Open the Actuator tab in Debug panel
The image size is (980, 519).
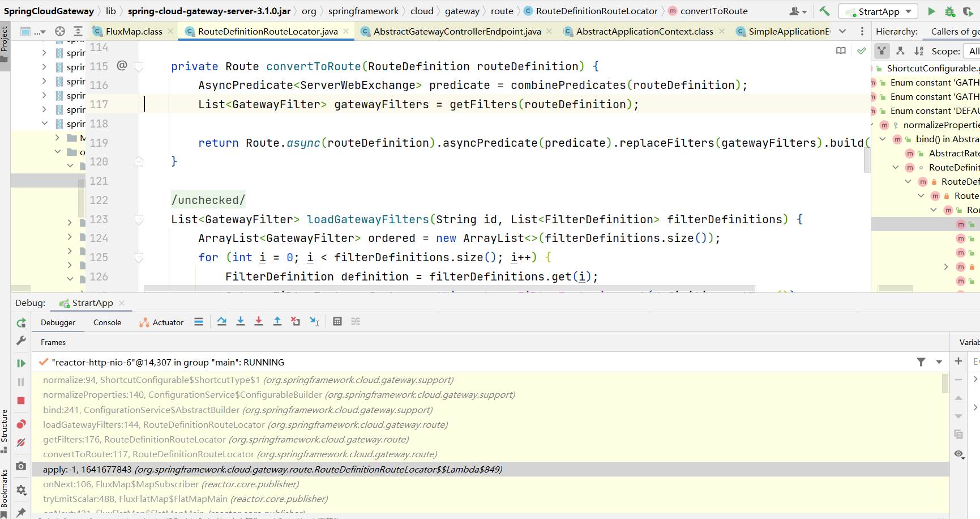pos(161,322)
